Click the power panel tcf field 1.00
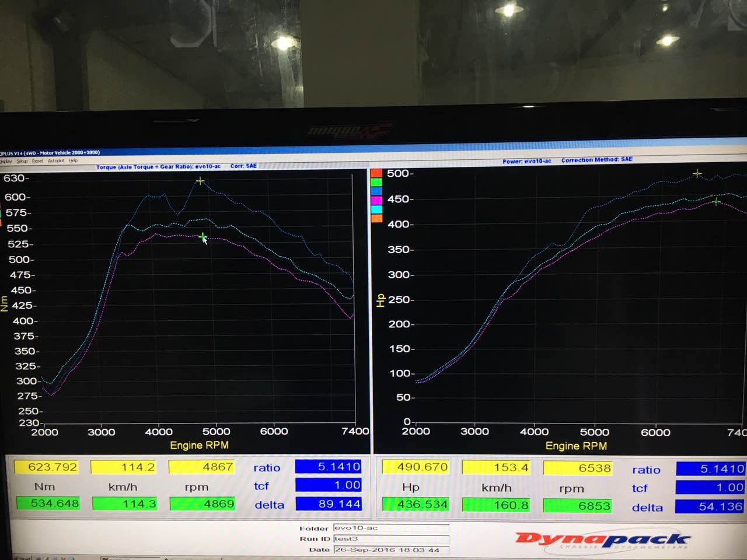This screenshot has width=747, height=560. pyautogui.click(x=711, y=487)
